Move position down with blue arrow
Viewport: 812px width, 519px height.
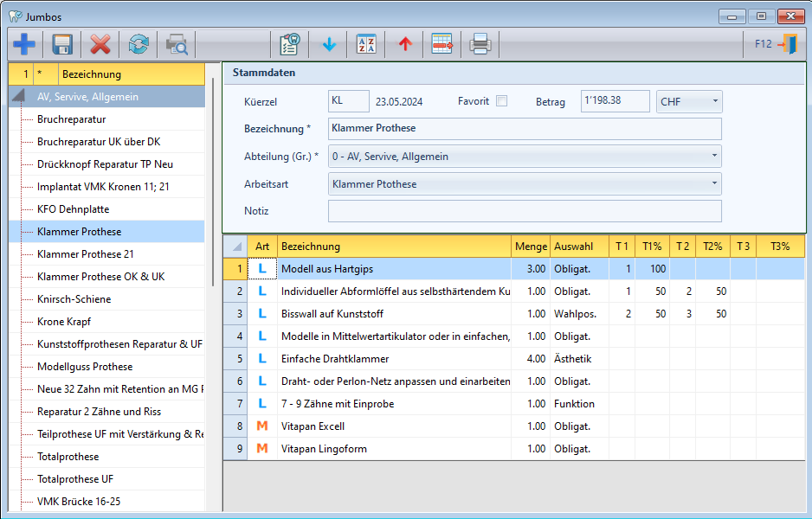point(328,44)
